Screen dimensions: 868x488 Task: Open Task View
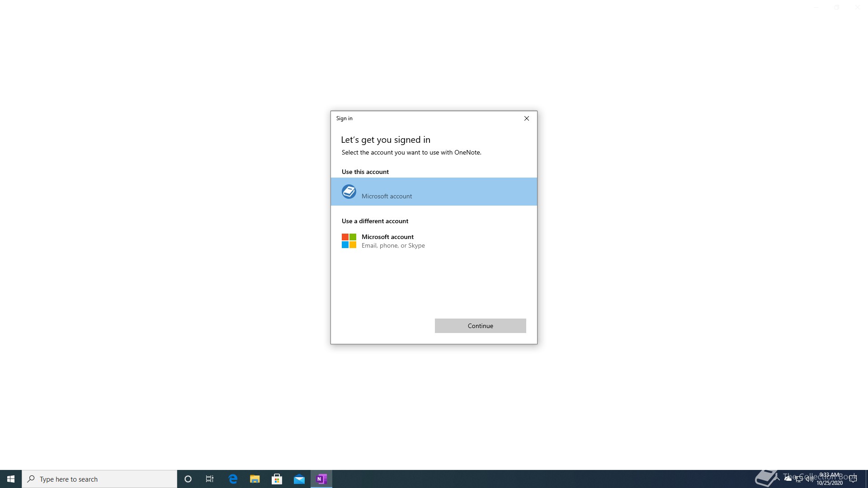point(210,479)
